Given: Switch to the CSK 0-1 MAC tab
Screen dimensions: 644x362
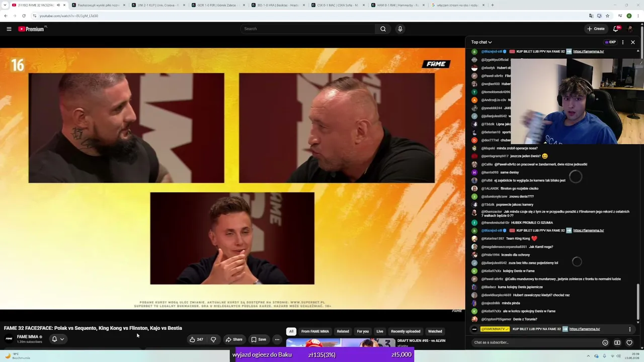Looking at the screenshot, I should point(338,5).
